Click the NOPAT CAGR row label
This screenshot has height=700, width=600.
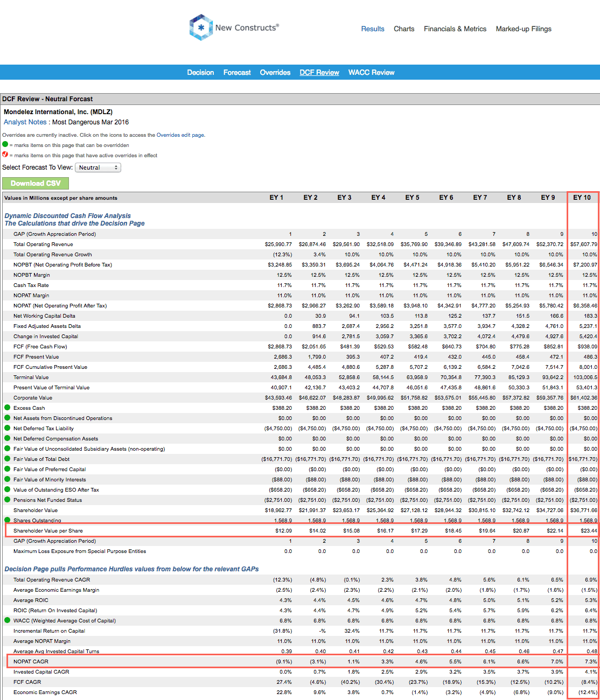[31, 662]
